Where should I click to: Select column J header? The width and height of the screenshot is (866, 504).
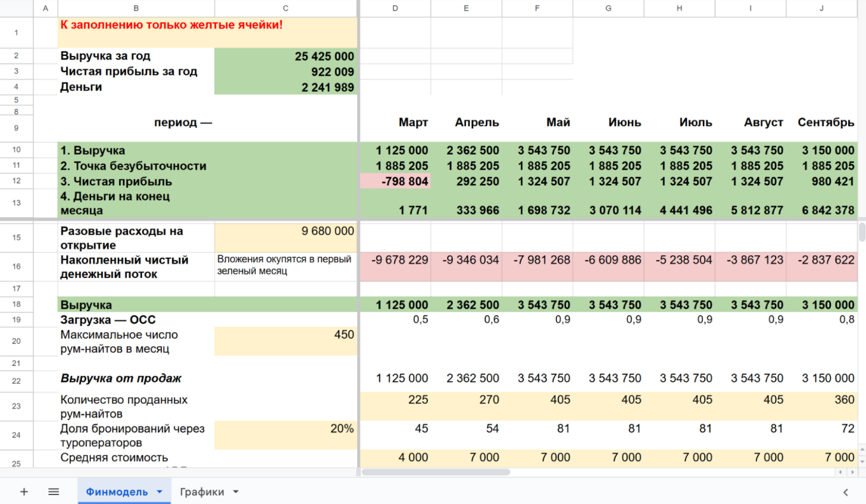pyautogui.click(x=821, y=8)
